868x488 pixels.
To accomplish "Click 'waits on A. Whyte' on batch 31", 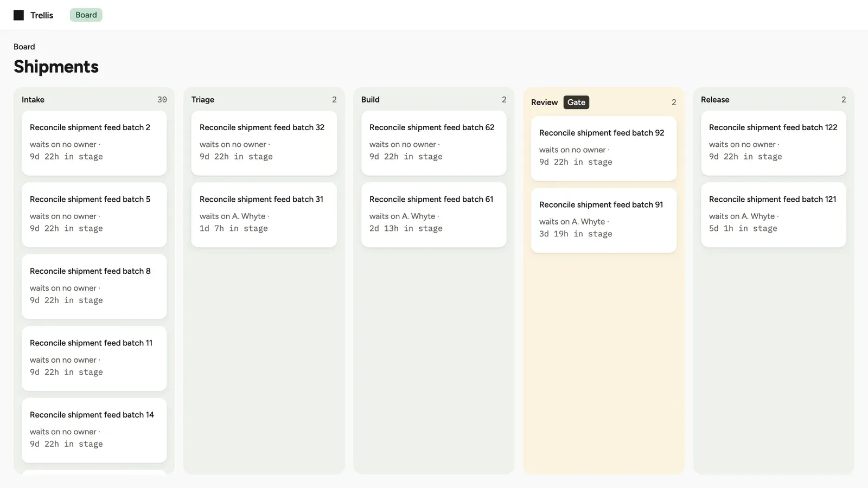I will tap(233, 216).
